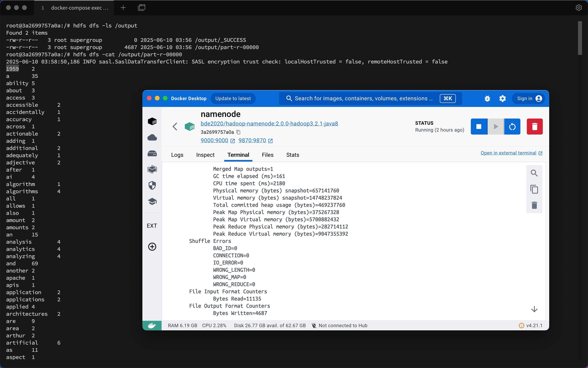The image size is (588, 368).
Task: Select the Terminal tab
Action: tap(238, 155)
